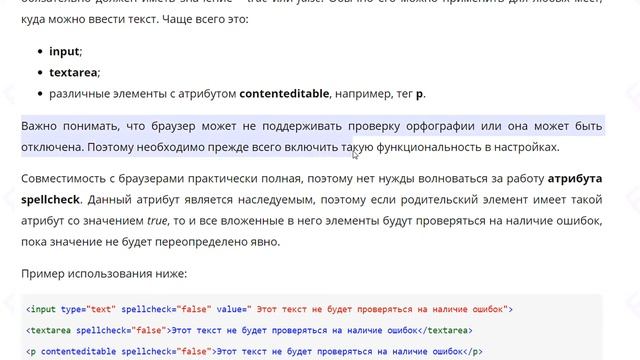Screen dimensions: 640x360
Task: Click the line "куда можно ввести текст. Чаще всего это:"
Action: [135, 19]
